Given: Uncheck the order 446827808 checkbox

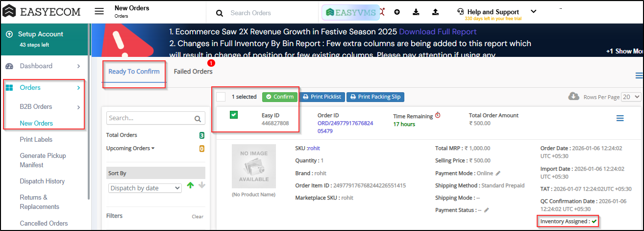Looking at the screenshot, I should click(x=234, y=115).
